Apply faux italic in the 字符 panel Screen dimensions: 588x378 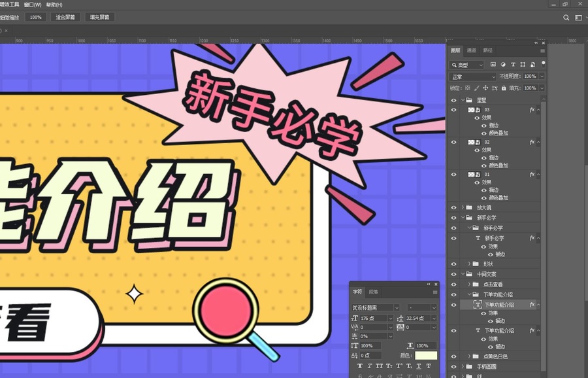(370, 366)
